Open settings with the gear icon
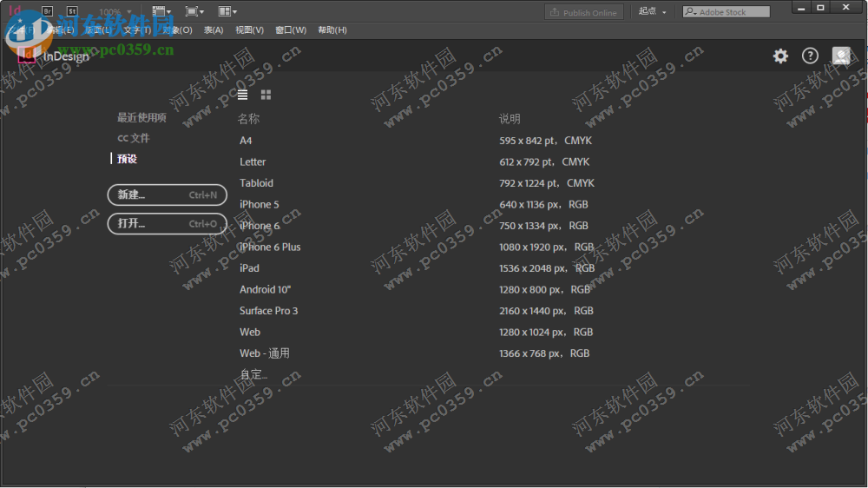Screen dimensions: 868x488 coord(780,56)
